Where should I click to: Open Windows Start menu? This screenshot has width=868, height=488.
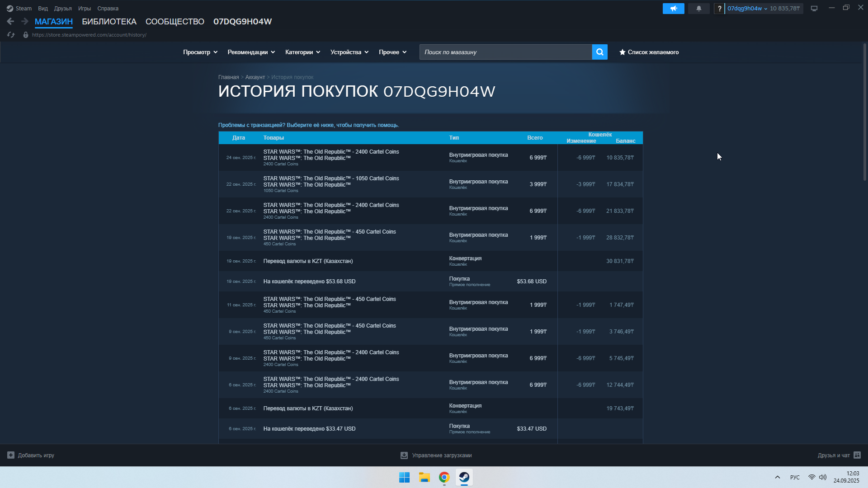click(x=404, y=477)
